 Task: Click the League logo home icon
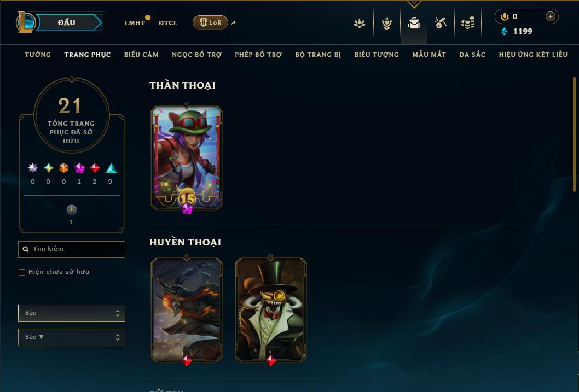pos(26,22)
